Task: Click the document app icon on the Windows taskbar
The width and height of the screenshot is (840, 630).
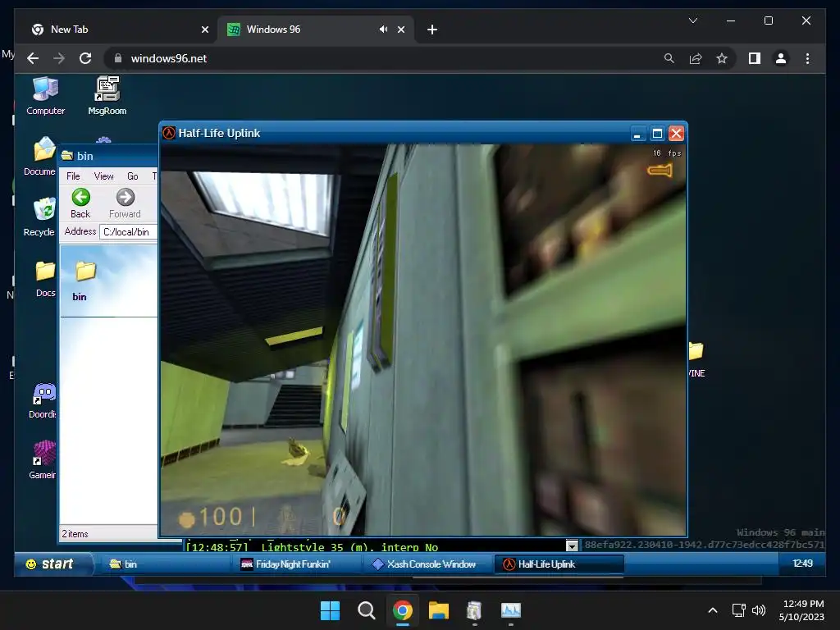Action: 475,610
